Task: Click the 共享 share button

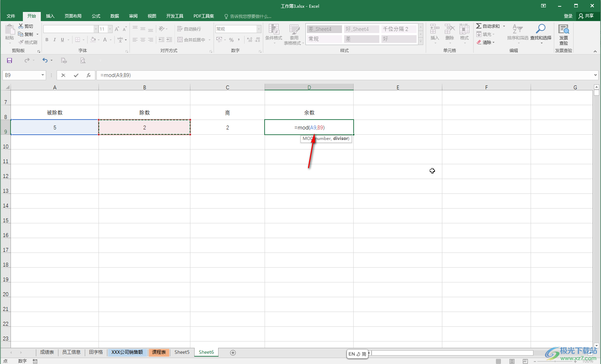Action: point(586,16)
